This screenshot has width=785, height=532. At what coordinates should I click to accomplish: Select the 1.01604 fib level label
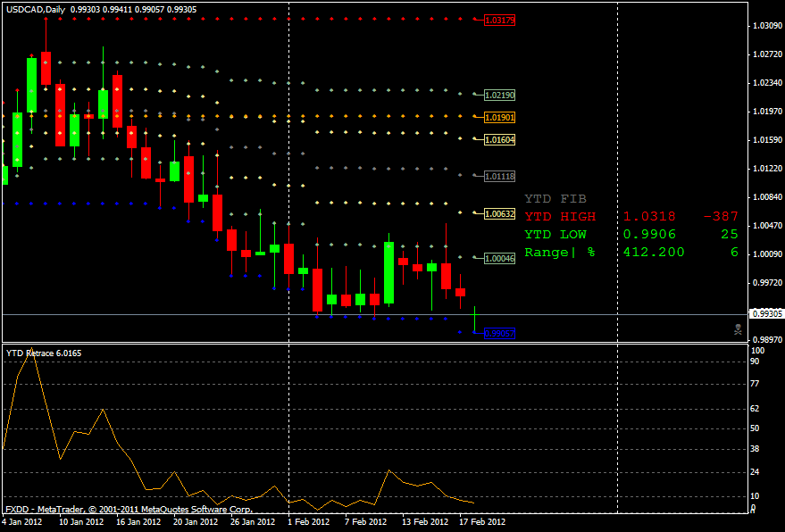(x=499, y=140)
